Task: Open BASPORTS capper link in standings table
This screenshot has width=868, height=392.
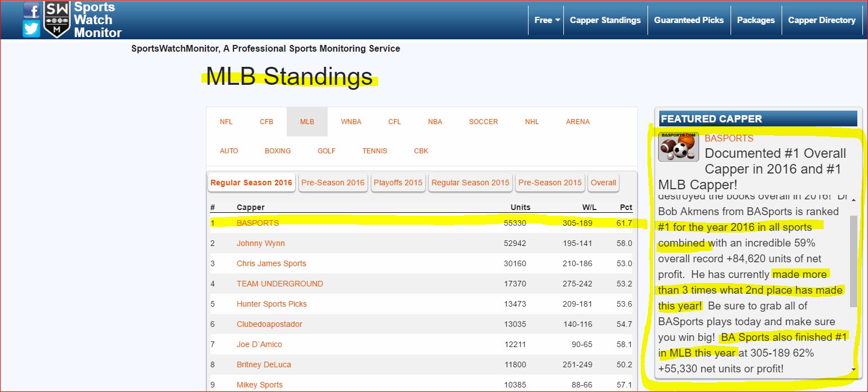Action: pos(258,223)
